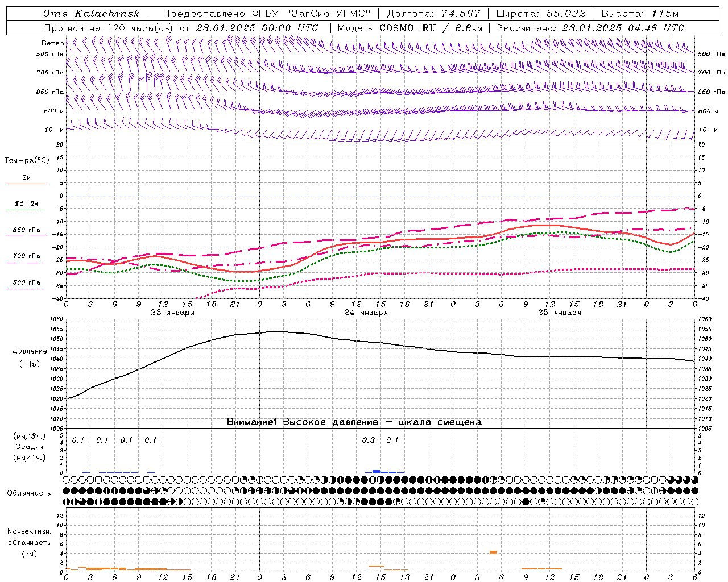This screenshot has width=728, height=582.
Task: Click the Конвективн. convective cloud label
Action: pyautogui.click(x=30, y=531)
